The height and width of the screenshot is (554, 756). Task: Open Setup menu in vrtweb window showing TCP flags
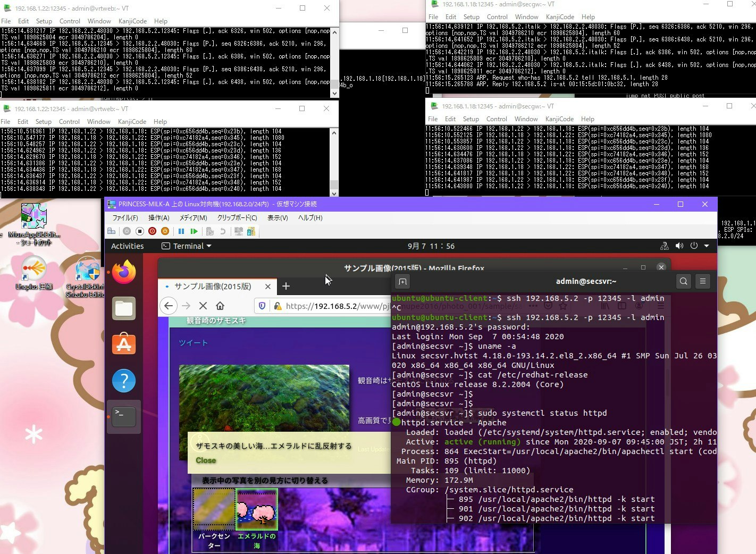[x=44, y=21]
